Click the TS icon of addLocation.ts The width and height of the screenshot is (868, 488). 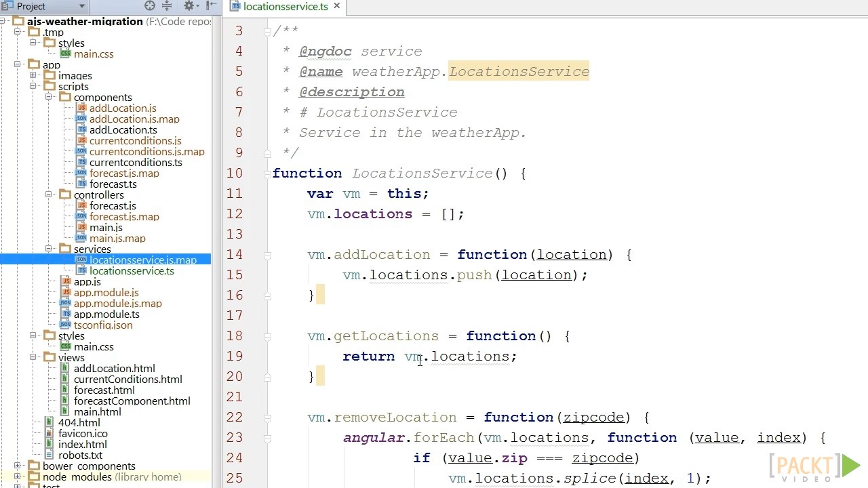(81, 129)
